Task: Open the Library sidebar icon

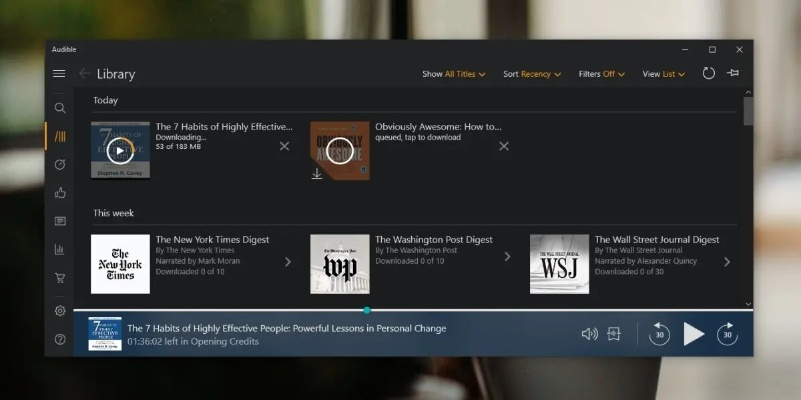Action: [60, 136]
